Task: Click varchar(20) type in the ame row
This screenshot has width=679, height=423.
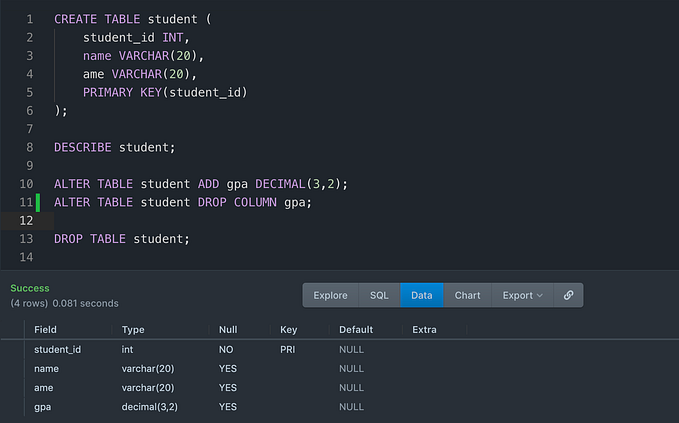Action: point(148,387)
